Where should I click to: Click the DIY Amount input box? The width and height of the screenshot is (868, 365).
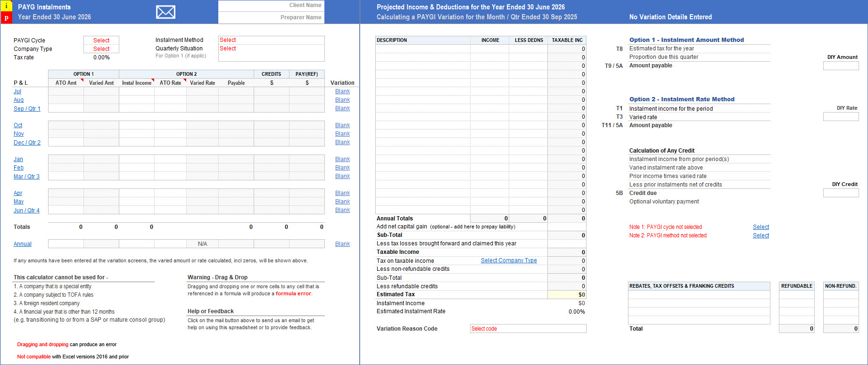tap(841, 66)
